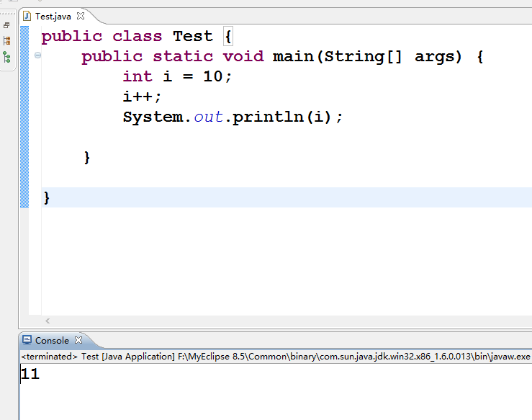Click the javaw.exe path in console header

click(x=353, y=357)
